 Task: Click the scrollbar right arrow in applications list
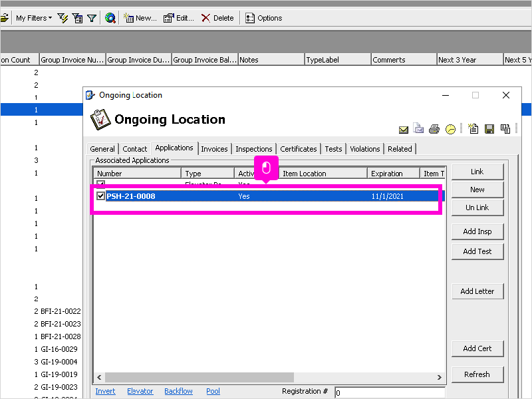tap(440, 377)
